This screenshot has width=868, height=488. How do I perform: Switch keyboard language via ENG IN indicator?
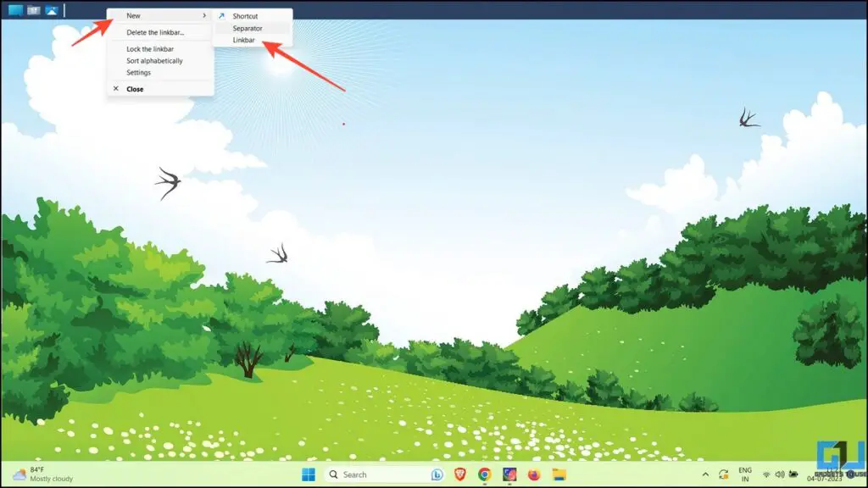point(745,474)
